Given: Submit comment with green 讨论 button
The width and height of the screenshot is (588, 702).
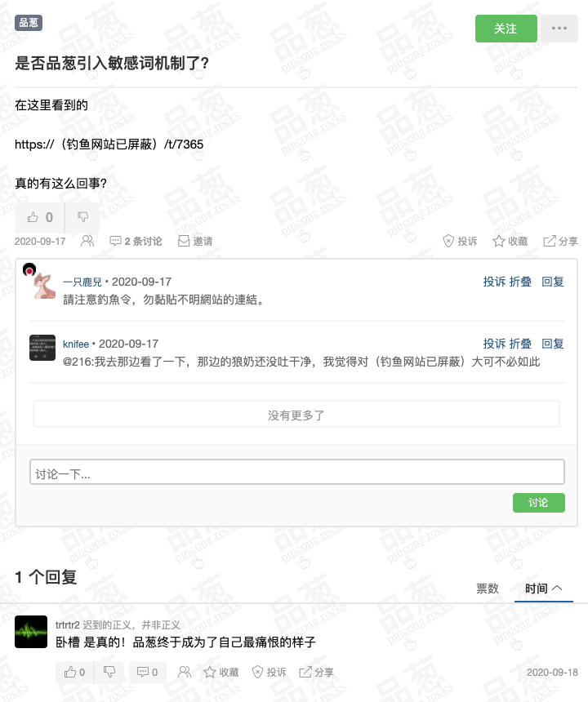Looking at the screenshot, I should click(x=539, y=503).
